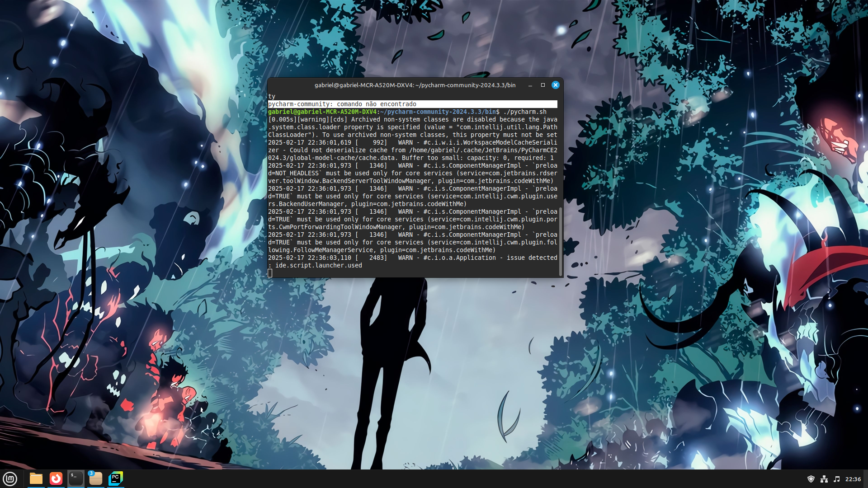Screen dimensions: 868x488
Task: Click the green 'gabriel@gabriel-MCR-A520M-DXV4' prompt
Action: [x=322, y=112]
